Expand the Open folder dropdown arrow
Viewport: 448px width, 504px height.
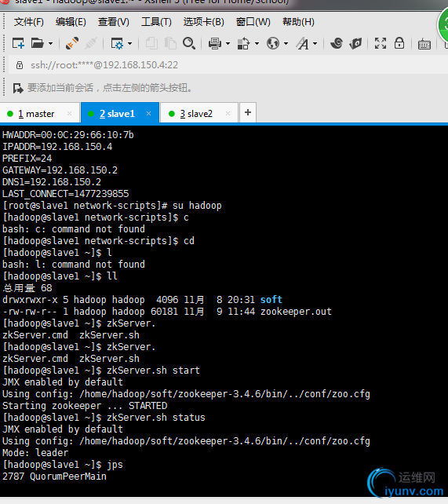[x=50, y=43]
